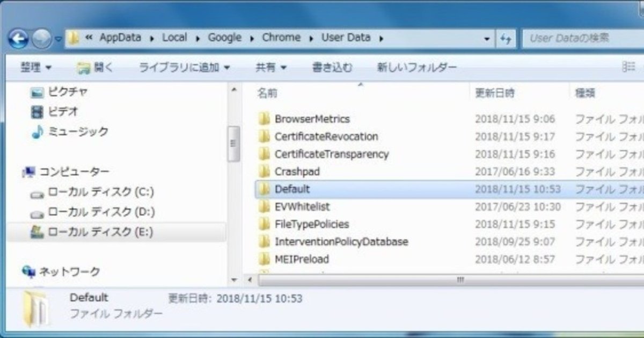Viewport: 644px width, 338px height.
Task: Click 書き込む in the toolbar
Action: point(332,67)
